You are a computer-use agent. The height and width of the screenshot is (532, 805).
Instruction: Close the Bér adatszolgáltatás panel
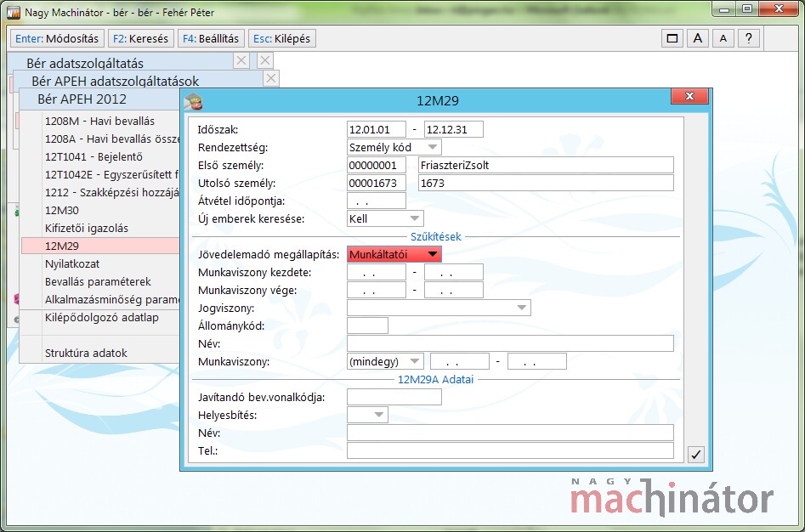241,60
